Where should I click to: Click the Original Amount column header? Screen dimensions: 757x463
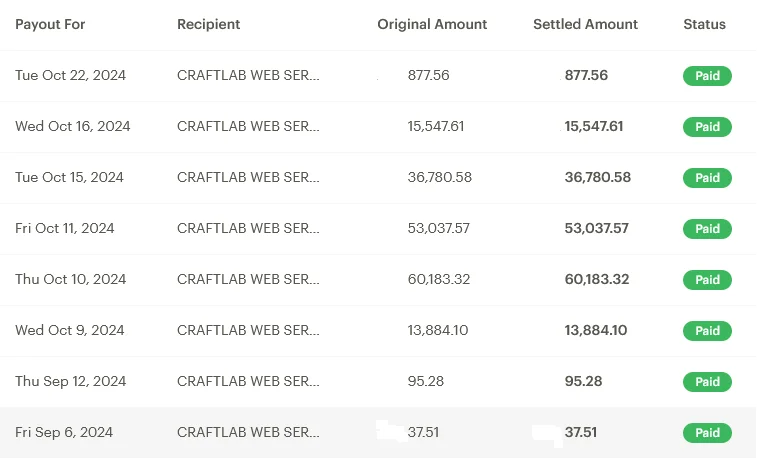click(432, 24)
